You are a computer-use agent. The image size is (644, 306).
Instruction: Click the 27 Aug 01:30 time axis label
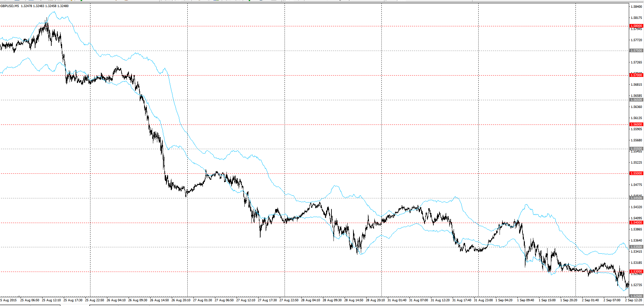click(x=203, y=300)
